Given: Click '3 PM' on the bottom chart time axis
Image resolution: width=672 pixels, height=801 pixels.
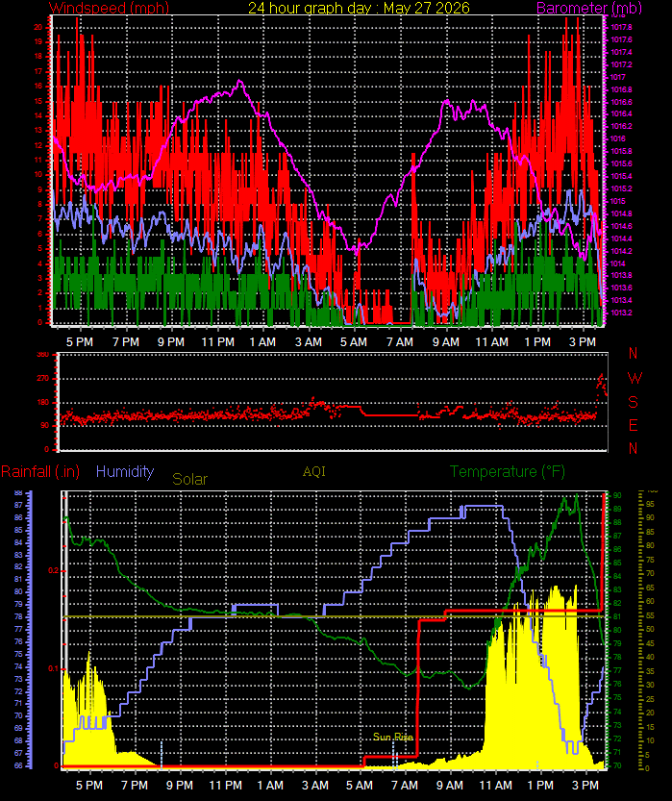Looking at the screenshot, I should click(x=585, y=786).
